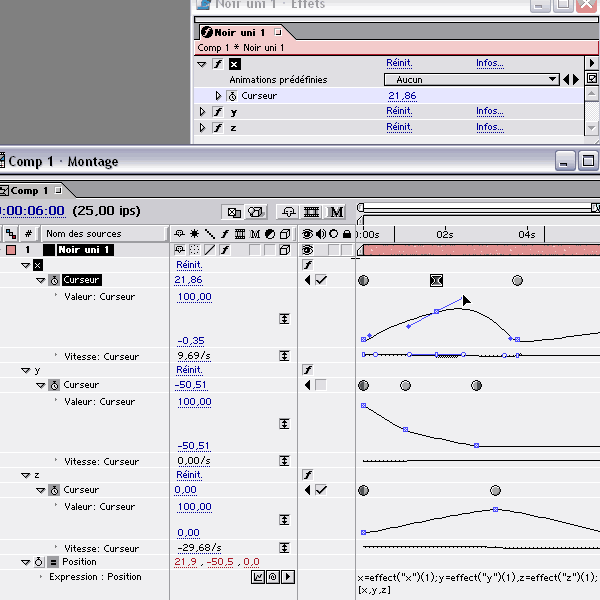Click the Frame Blending enable button in timeline toolbar

[x=311, y=212]
